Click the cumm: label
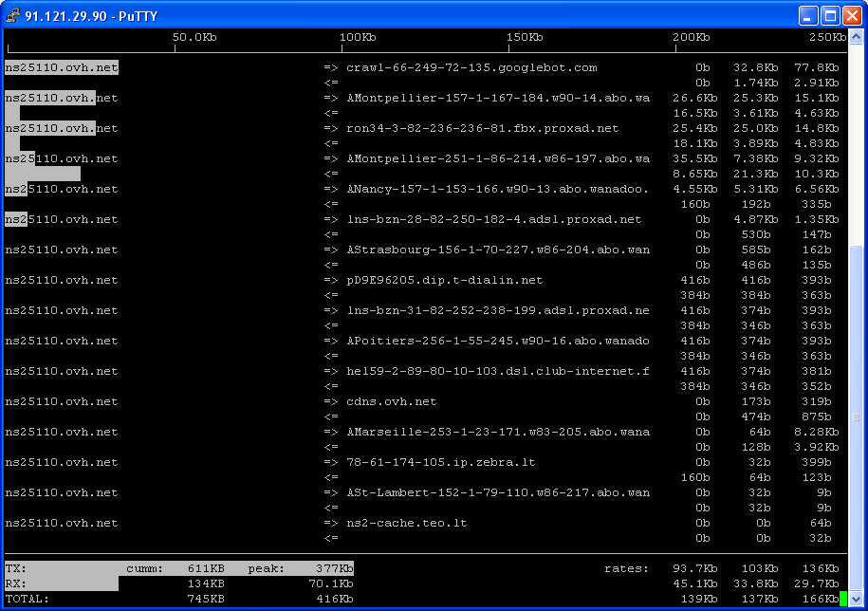This screenshot has height=611, width=868. click(145, 569)
